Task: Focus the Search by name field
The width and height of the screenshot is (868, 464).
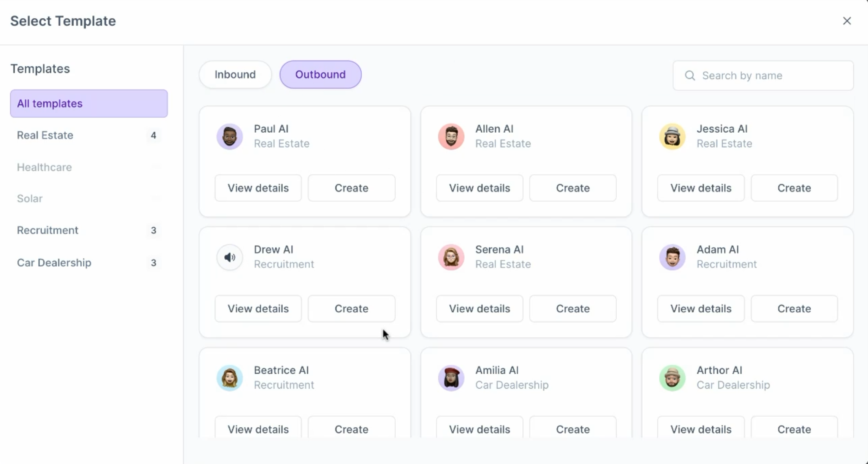Action: coord(770,75)
